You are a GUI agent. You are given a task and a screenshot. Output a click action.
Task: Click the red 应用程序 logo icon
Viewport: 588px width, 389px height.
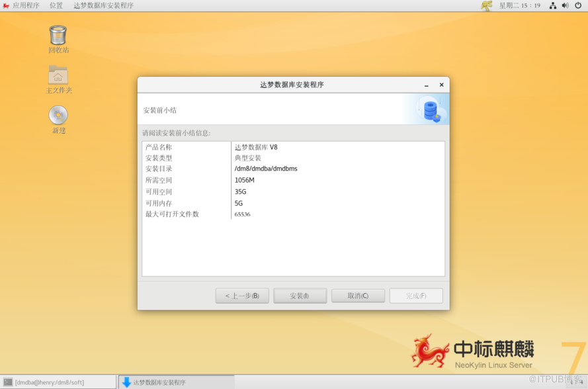pos(6,6)
